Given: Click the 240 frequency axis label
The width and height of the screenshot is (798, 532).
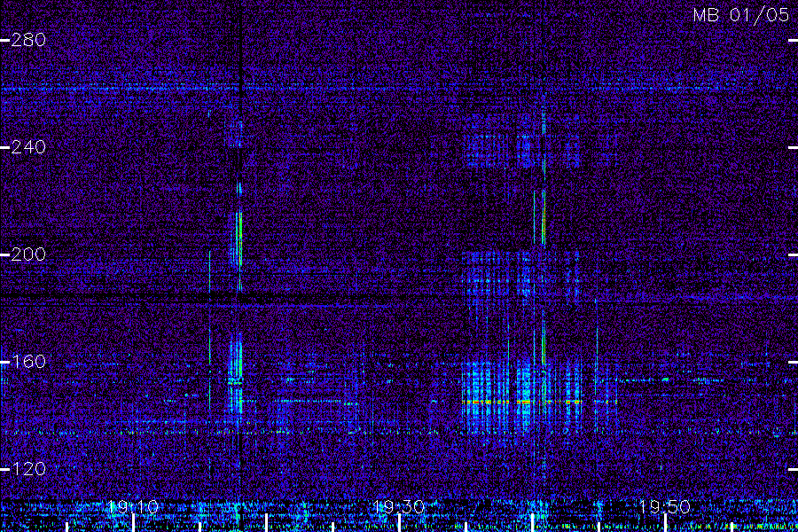Looking at the screenshot, I should [28, 147].
